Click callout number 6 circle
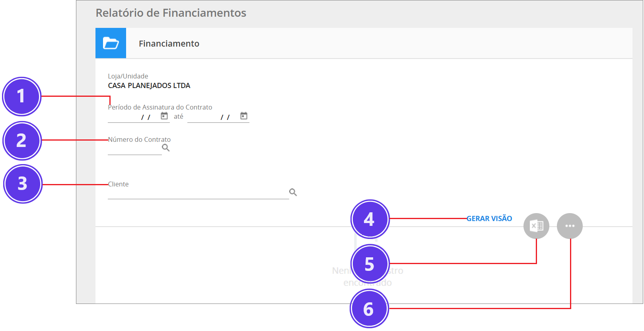The image size is (644, 331). click(369, 309)
